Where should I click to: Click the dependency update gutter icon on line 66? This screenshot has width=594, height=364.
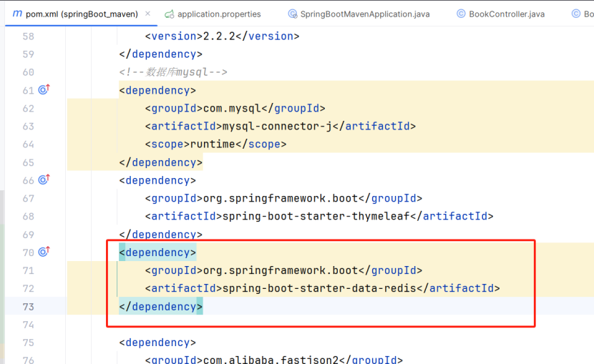point(44,179)
